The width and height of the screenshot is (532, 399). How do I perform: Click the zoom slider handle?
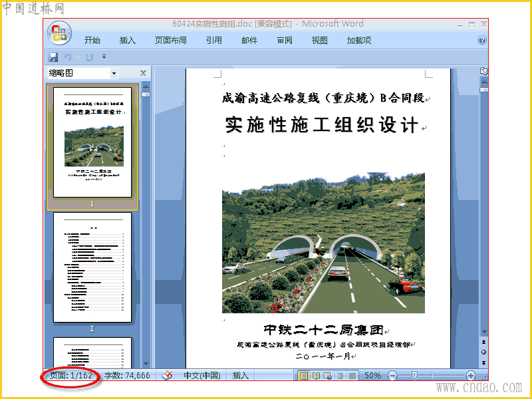tap(414, 375)
